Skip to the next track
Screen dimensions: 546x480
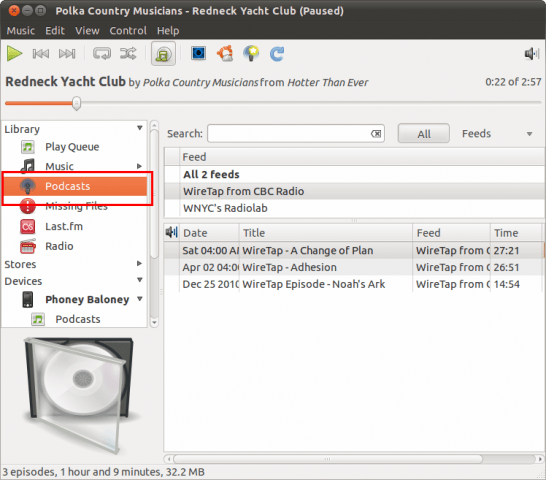67,54
